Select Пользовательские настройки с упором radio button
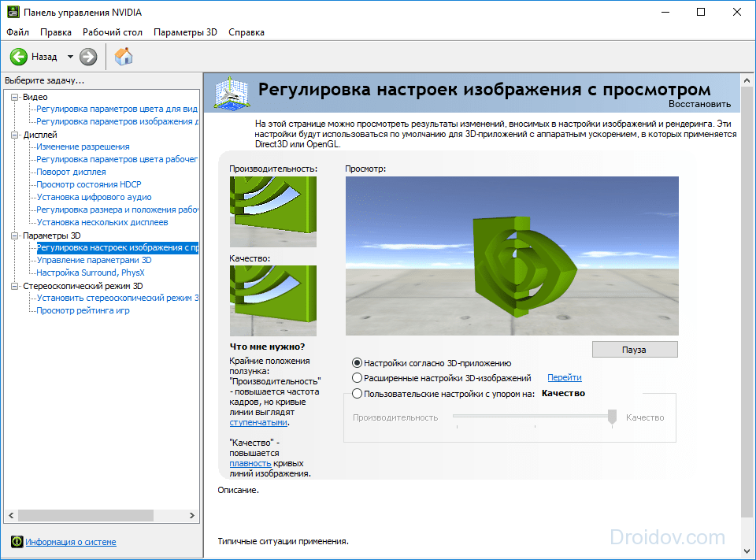This screenshot has height=560, width=756. click(x=358, y=394)
